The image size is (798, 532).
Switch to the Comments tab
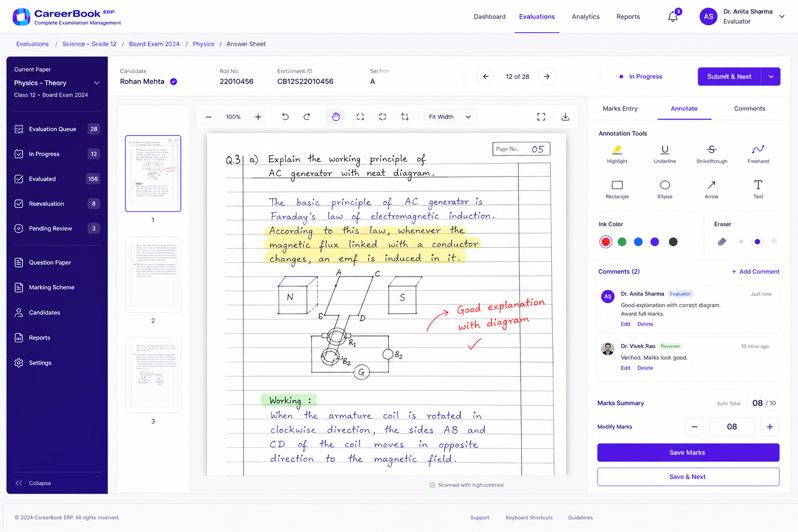point(749,109)
